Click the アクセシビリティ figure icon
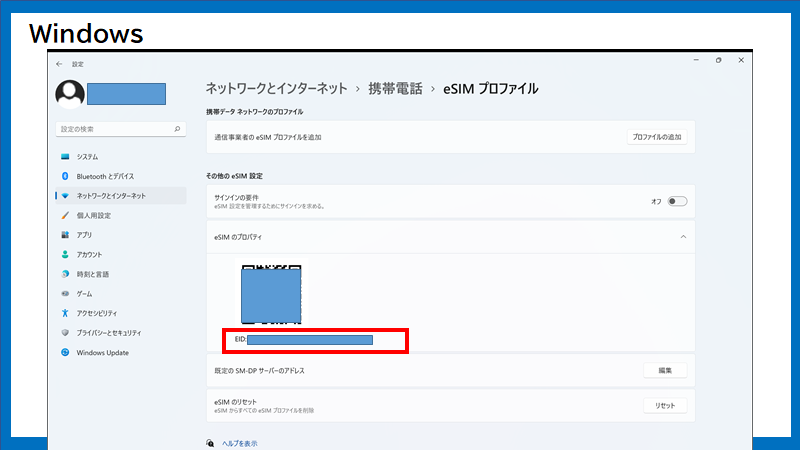 click(65, 313)
